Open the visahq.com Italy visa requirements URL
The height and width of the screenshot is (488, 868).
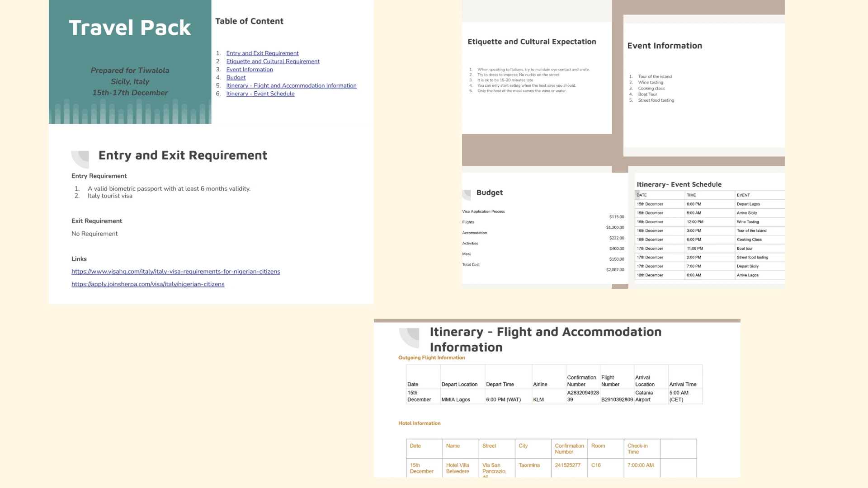175,272
